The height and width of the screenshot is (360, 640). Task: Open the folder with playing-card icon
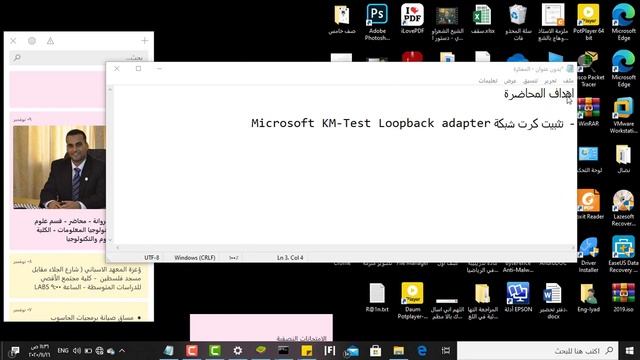342,18
